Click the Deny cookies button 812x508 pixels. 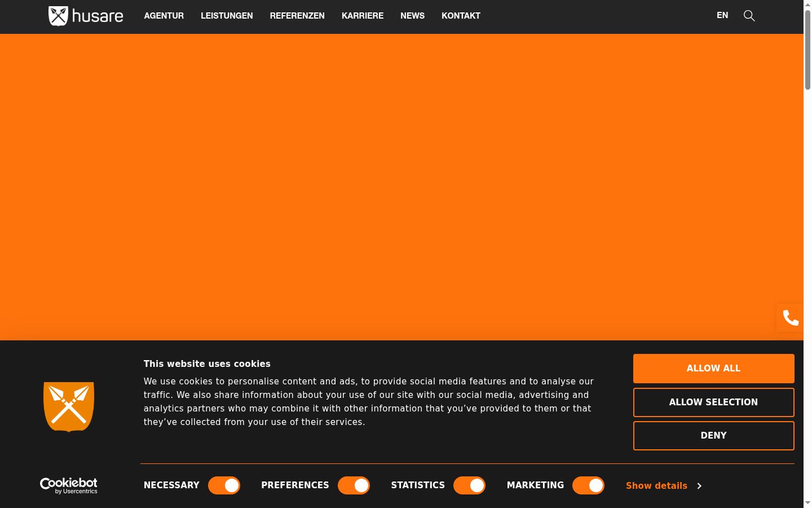pos(713,436)
